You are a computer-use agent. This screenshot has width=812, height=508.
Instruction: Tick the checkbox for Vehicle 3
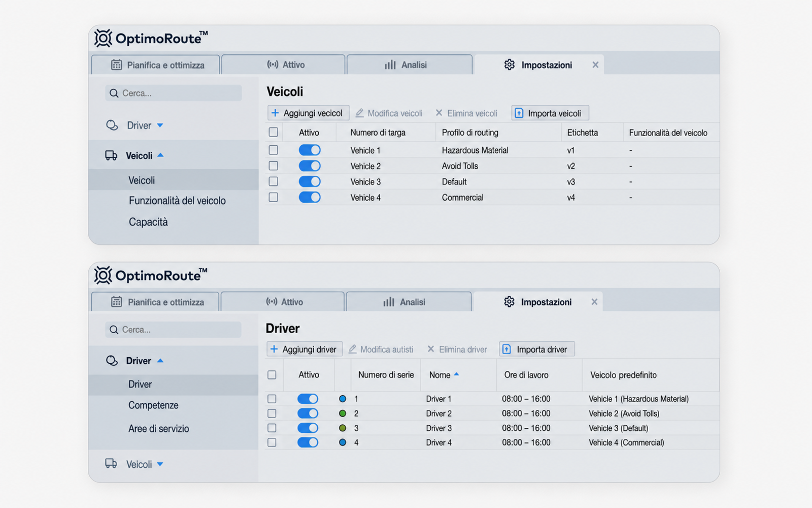[x=274, y=181]
